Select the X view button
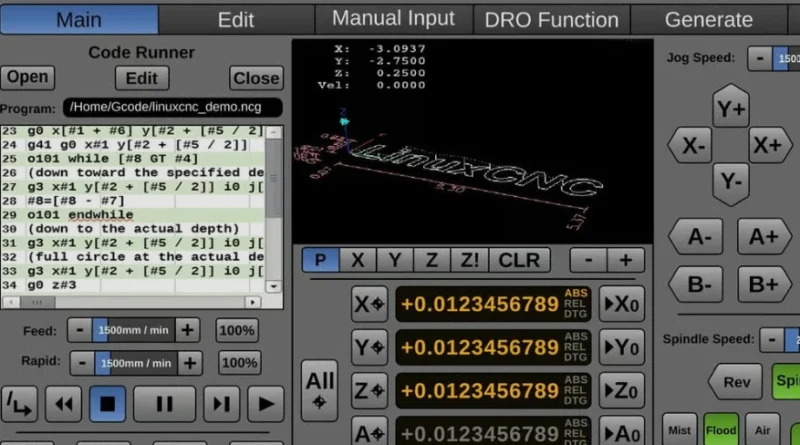Image resolution: width=800 pixels, height=445 pixels. click(358, 260)
